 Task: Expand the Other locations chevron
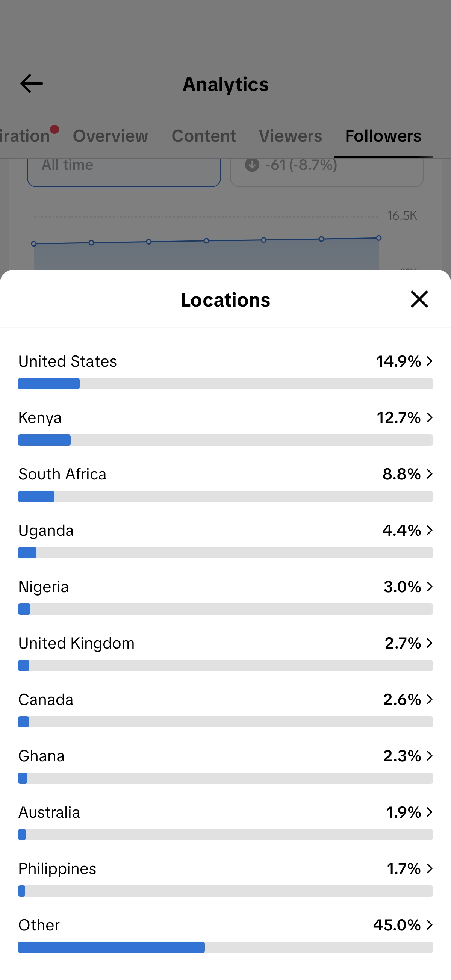click(x=430, y=924)
